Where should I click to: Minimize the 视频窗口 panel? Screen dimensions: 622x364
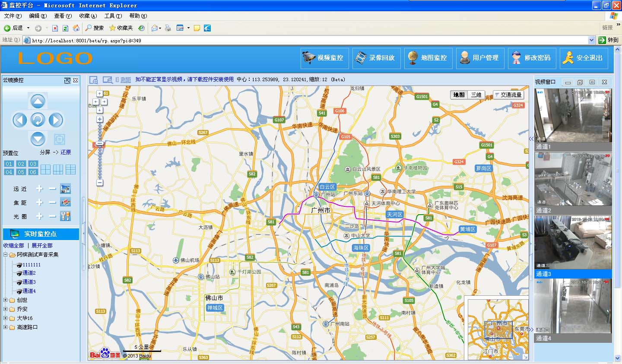[568, 82]
